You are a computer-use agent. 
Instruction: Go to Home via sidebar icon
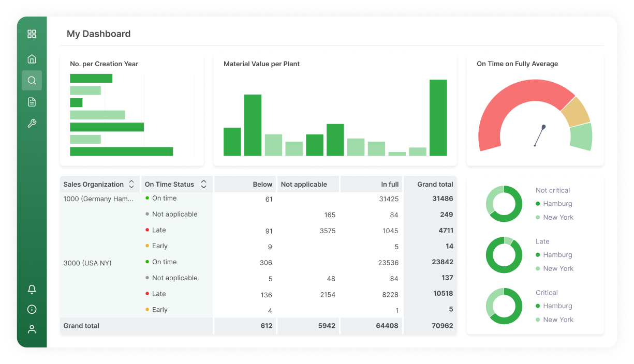pos(32,59)
